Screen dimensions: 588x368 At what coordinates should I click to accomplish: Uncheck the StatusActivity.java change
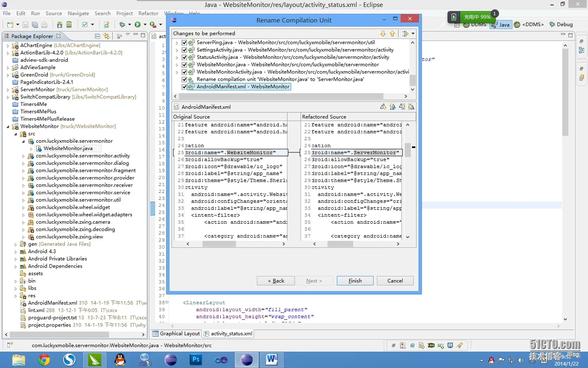coord(184,57)
